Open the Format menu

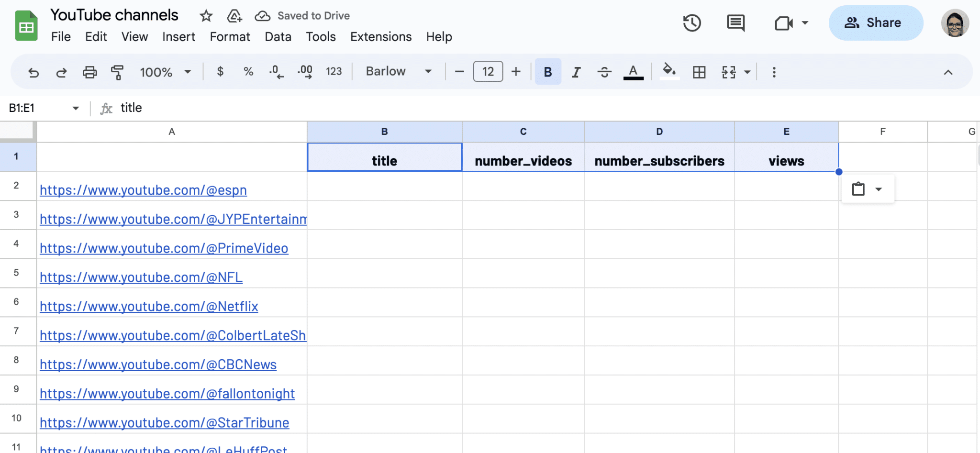(x=230, y=37)
